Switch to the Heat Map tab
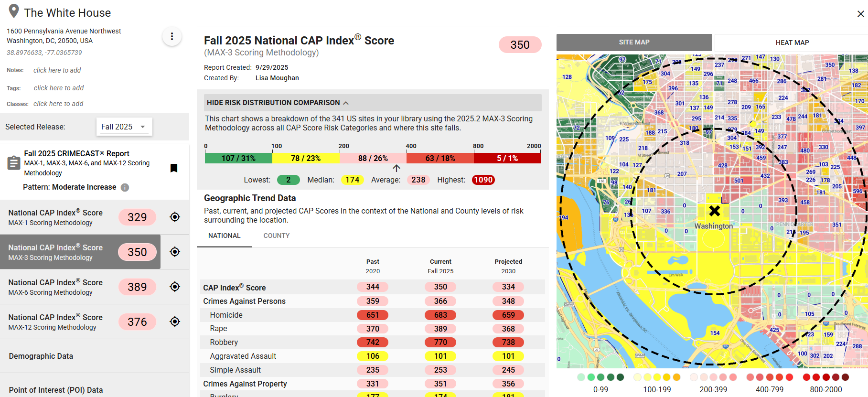The height and width of the screenshot is (397, 868). (x=792, y=43)
